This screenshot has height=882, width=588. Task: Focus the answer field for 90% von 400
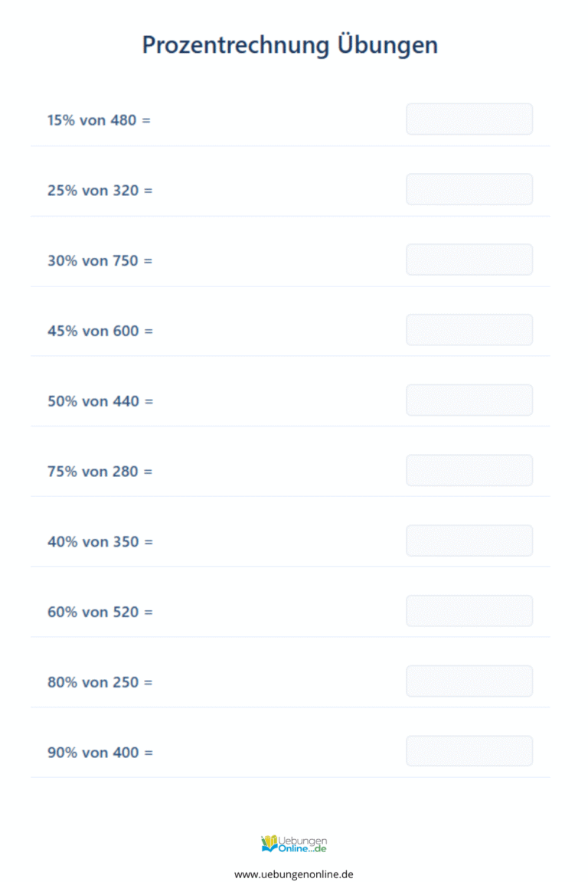[x=469, y=751]
